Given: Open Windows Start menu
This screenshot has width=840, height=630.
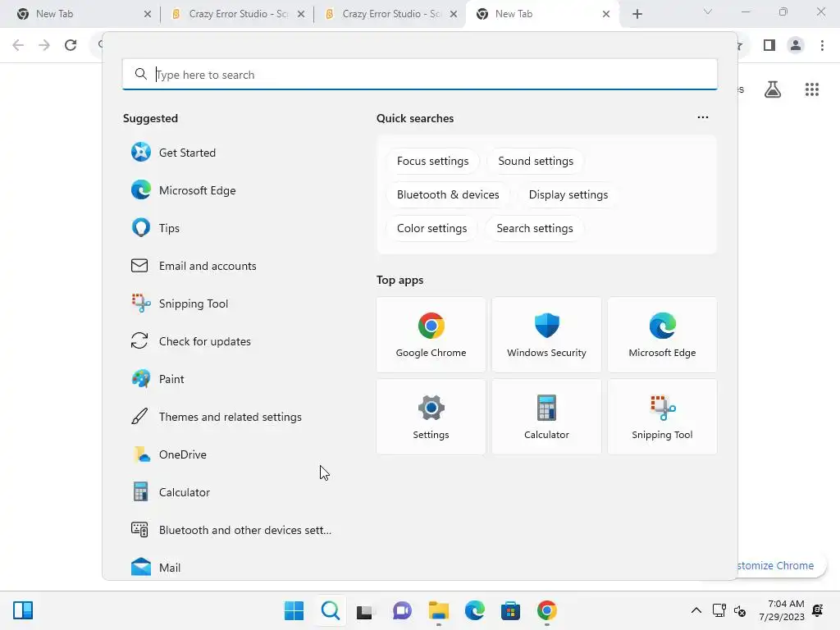Looking at the screenshot, I should pos(294,610).
